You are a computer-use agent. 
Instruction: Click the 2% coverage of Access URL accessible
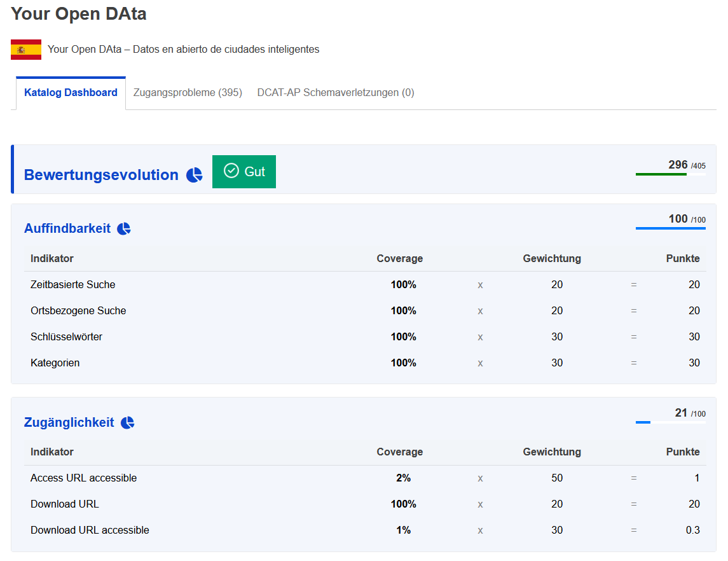[404, 478]
